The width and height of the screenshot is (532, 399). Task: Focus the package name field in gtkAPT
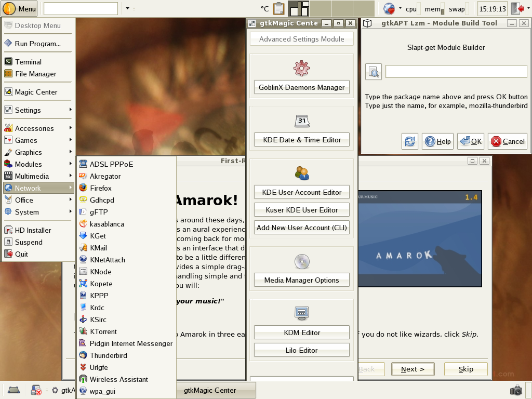[x=456, y=72]
